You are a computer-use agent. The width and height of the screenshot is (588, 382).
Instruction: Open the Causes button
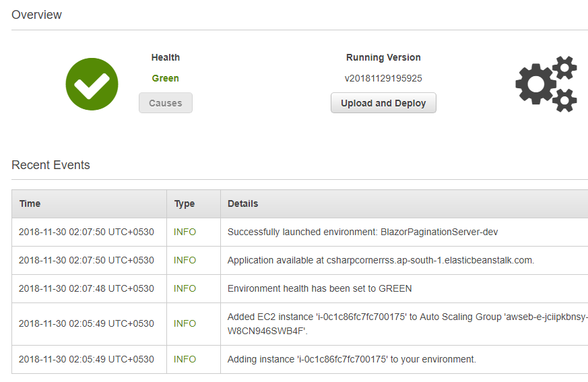coord(166,103)
